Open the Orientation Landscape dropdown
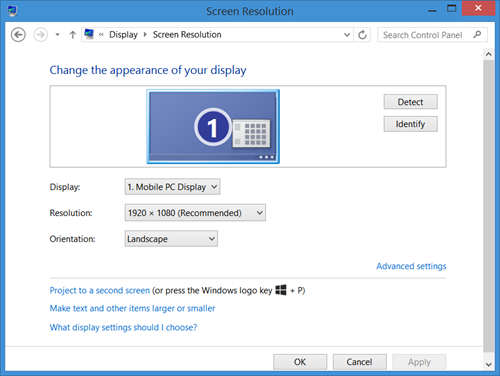Screen dimensions: 500x376 (171, 239)
